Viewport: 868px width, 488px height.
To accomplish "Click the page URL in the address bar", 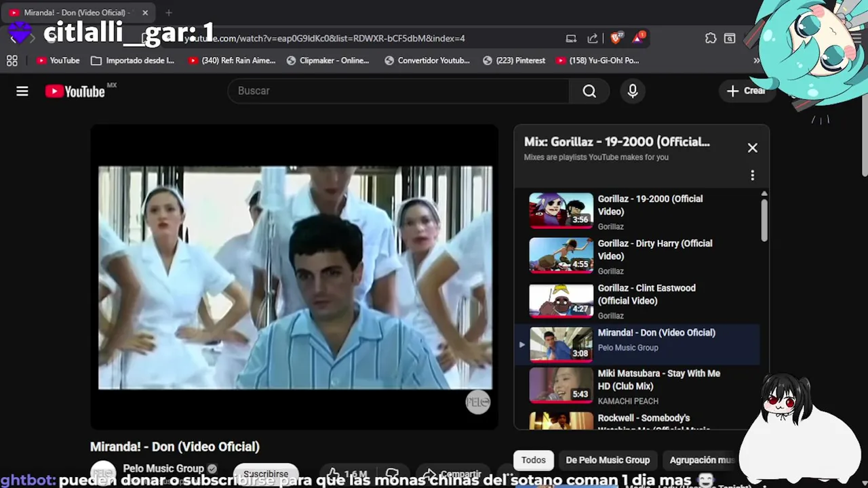I will pos(325,39).
